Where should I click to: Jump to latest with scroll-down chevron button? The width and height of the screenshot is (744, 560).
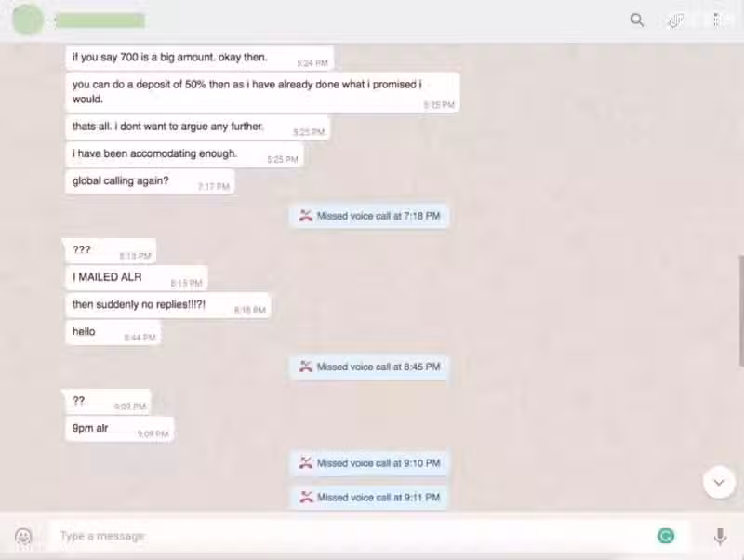click(719, 483)
